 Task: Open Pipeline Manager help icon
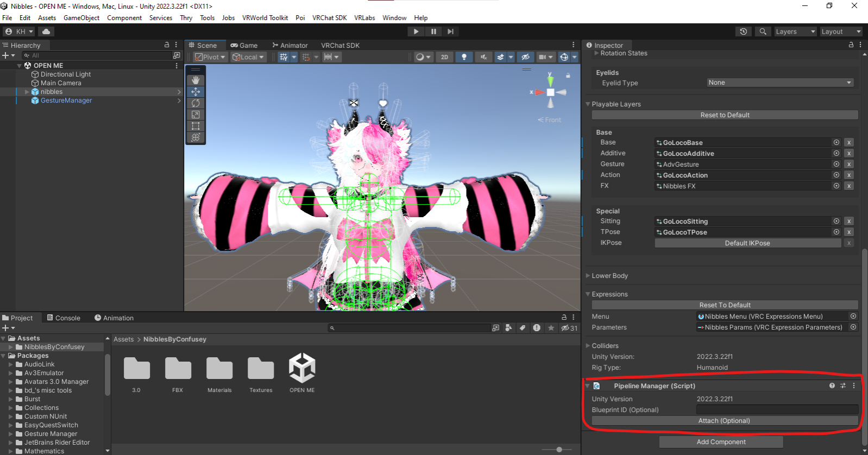(x=832, y=386)
